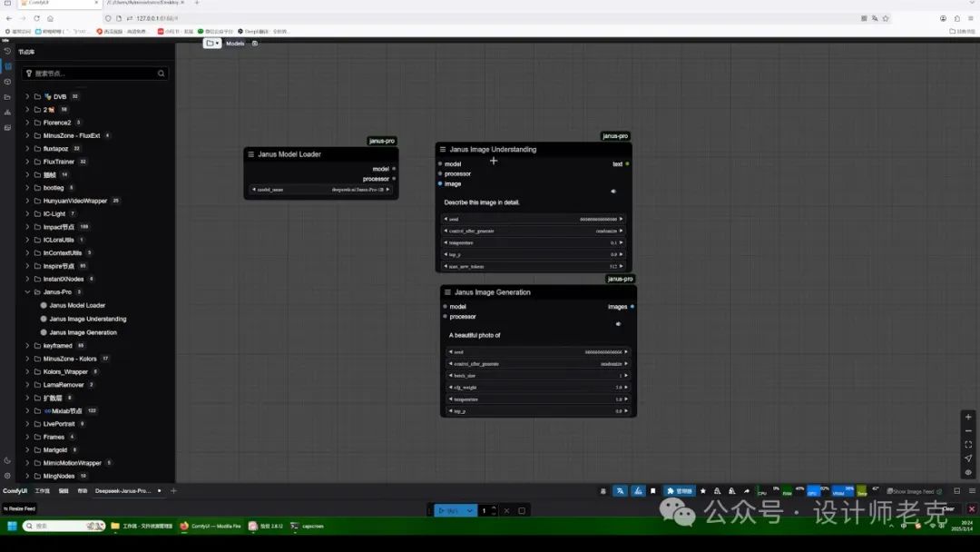Open the hamburger menu at bottom right
Screen dimensions: 980x552
tap(972, 491)
